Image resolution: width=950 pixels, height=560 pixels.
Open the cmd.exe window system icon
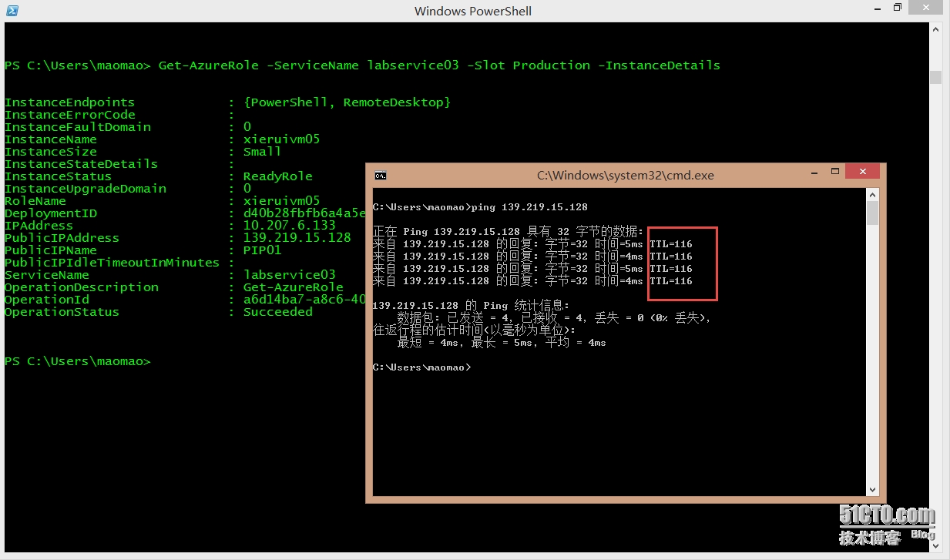[x=380, y=175]
